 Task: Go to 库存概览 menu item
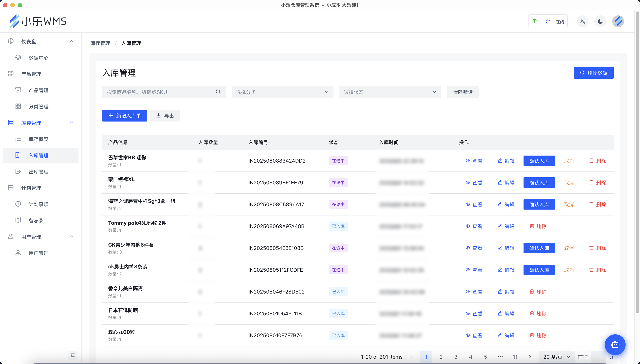[39, 139]
